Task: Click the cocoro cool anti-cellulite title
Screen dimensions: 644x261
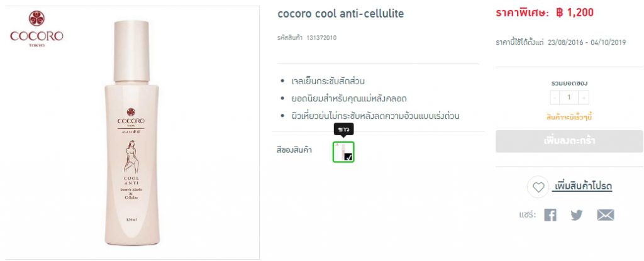Action: point(340,13)
